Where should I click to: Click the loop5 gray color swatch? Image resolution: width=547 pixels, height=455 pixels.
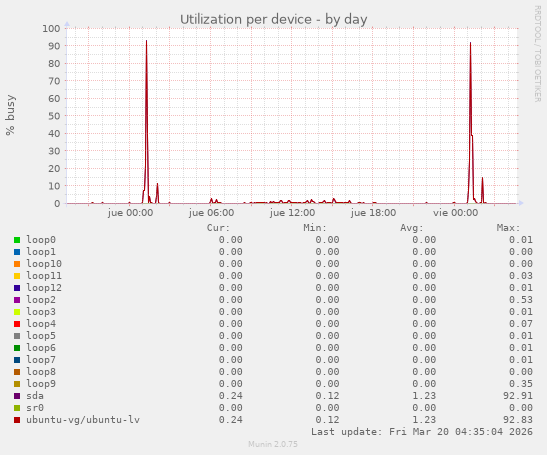point(17,336)
